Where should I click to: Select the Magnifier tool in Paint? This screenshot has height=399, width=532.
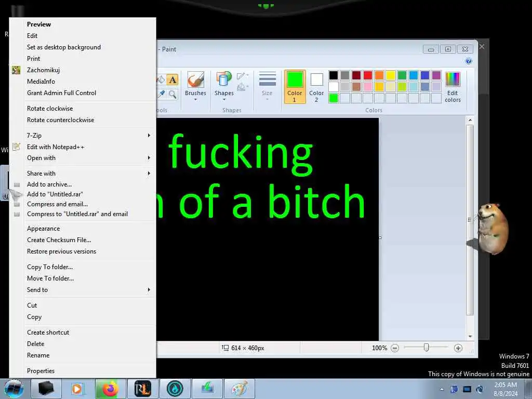click(x=172, y=94)
